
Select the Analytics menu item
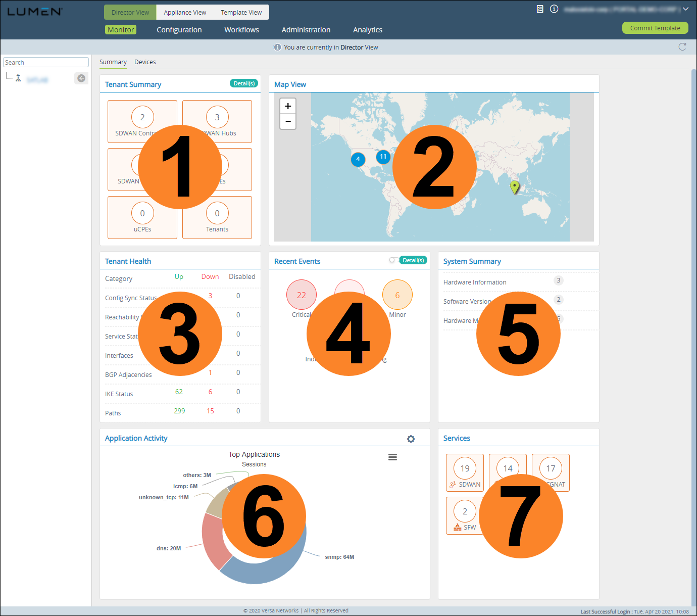[367, 30]
